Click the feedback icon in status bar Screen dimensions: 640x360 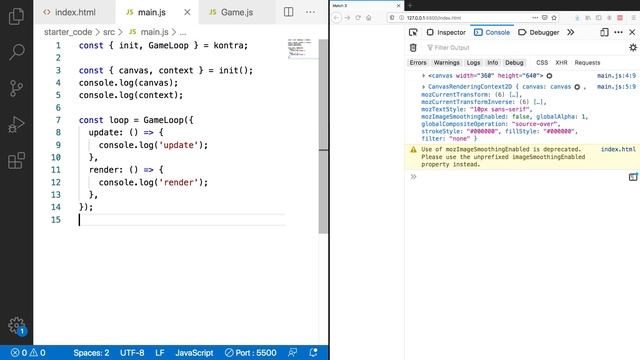point(292,353)
